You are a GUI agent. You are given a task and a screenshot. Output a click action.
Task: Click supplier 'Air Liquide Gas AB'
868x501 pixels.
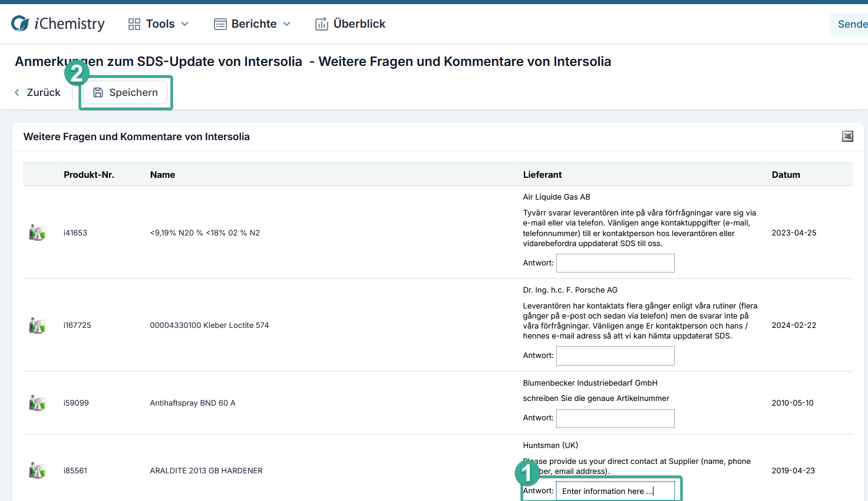[x=556, y=197]
